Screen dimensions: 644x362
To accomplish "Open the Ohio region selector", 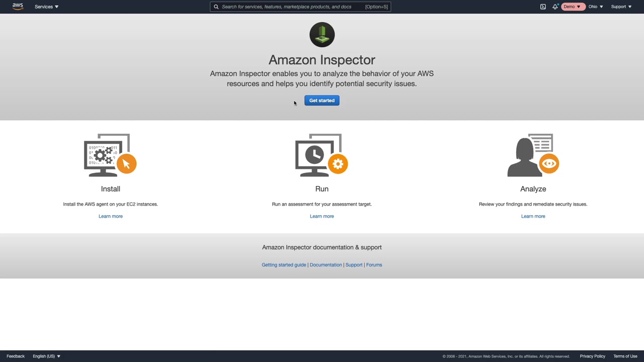I will click(x=596, y=7).
